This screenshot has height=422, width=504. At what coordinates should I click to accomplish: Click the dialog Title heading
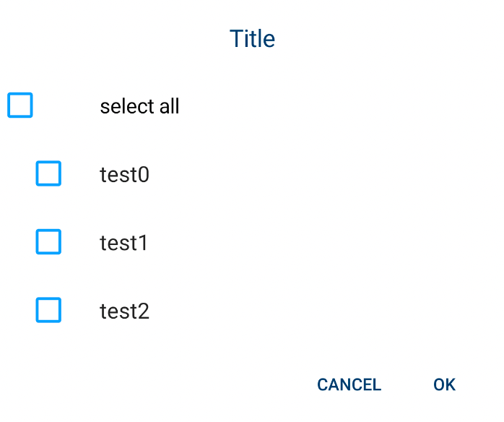pos(252,38)
